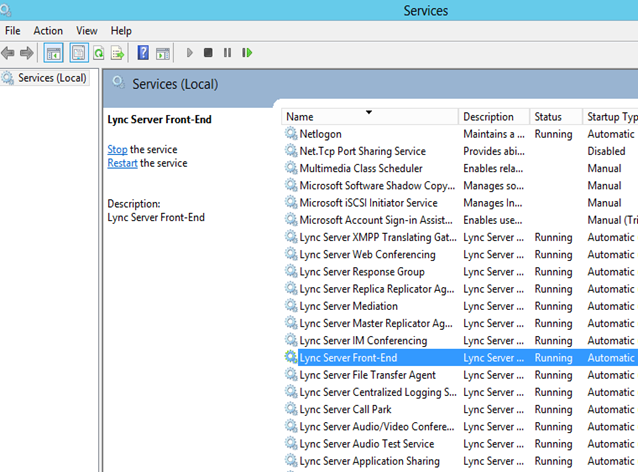Select Microsoft Account Sign-in Assistant row
This screenshot has height=472, width=638.
pyautogui.click(x=461, y=220)
